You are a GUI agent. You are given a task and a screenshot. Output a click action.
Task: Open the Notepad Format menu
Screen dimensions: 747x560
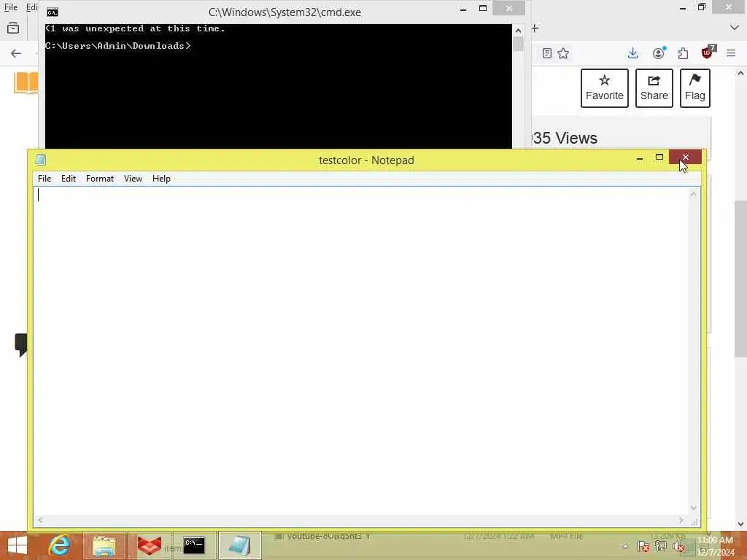99,179
